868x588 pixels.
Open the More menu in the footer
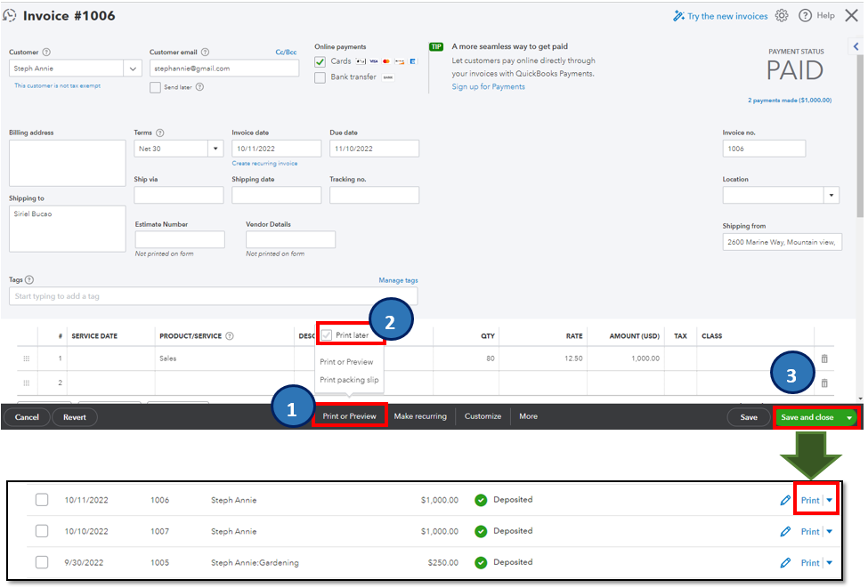tap(528, 416)
